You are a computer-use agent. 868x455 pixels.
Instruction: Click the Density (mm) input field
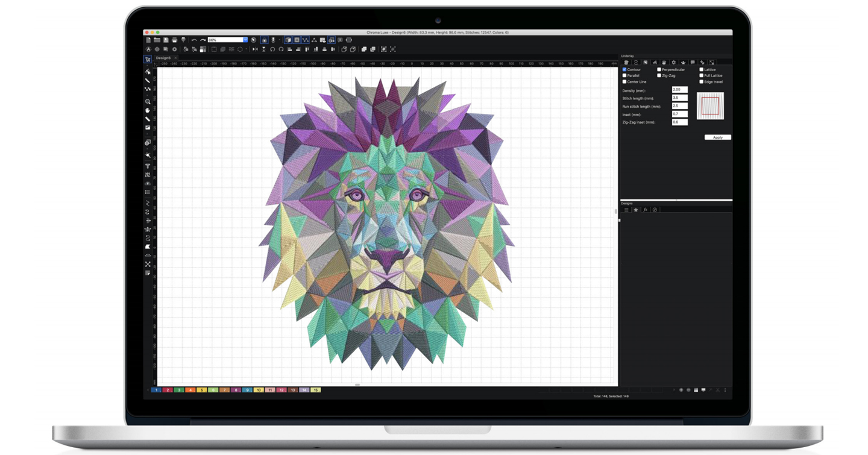(x=679, y=90)
